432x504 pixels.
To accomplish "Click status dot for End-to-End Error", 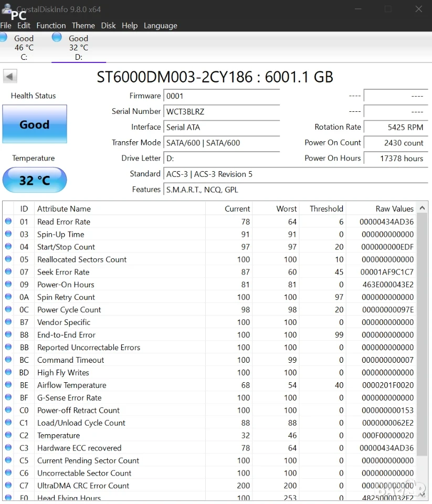I will pyautogui.click(x=8, y=334).
